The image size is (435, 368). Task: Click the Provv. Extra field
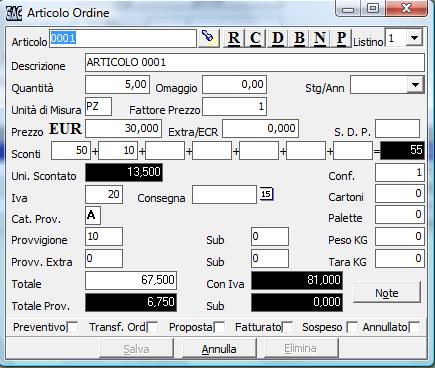[104, 258]
